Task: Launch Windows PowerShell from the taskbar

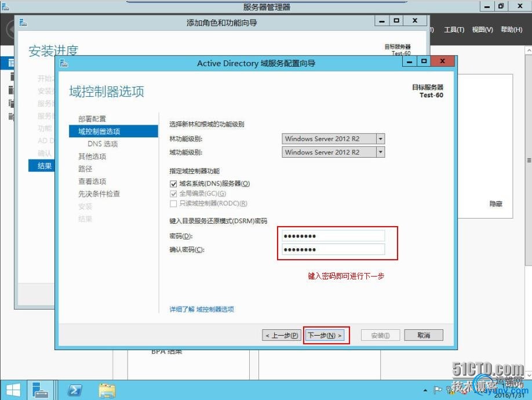Action: click(75, 390)
